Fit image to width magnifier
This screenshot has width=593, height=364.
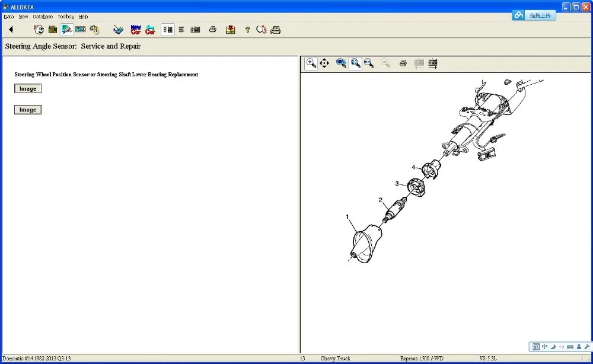[369, 63]
